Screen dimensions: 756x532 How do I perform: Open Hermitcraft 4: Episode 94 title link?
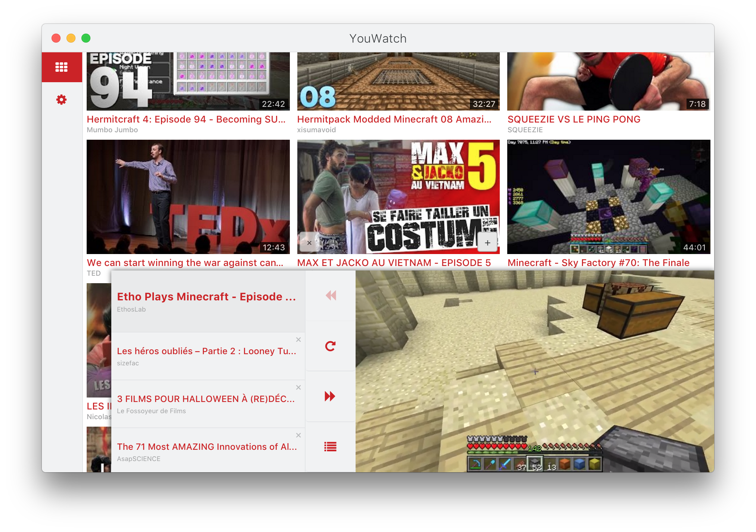pos(186,119)
